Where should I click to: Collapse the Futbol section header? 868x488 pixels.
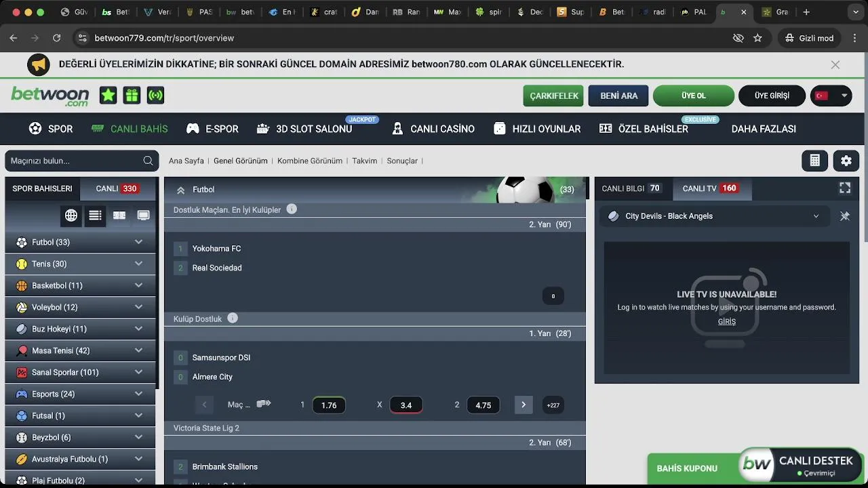click(180, 190)
